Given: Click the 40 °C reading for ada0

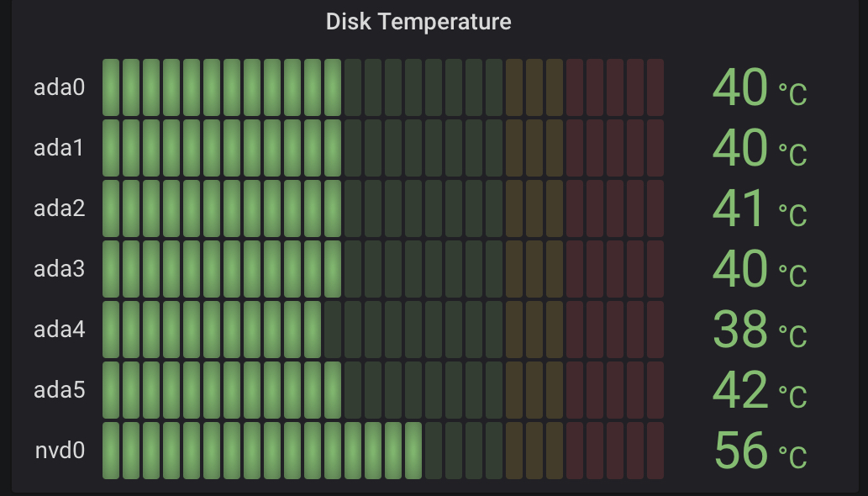Looking at the screenshot, I should tap(760, 87).
